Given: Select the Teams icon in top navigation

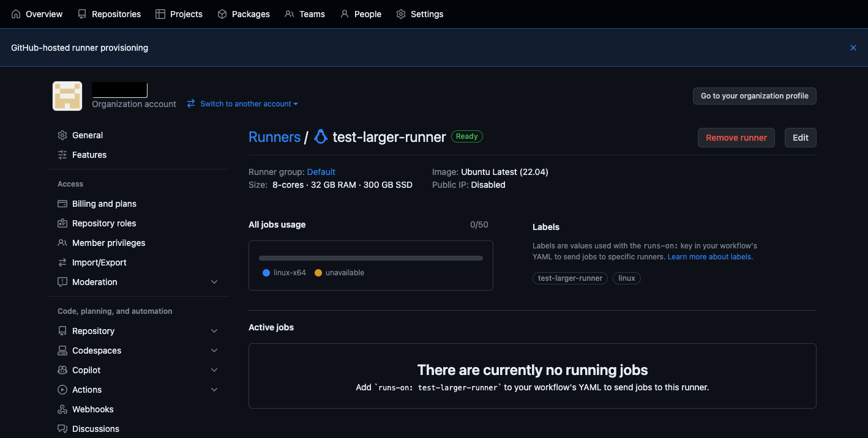Looking at the screenshot, I should click(289, 13).
